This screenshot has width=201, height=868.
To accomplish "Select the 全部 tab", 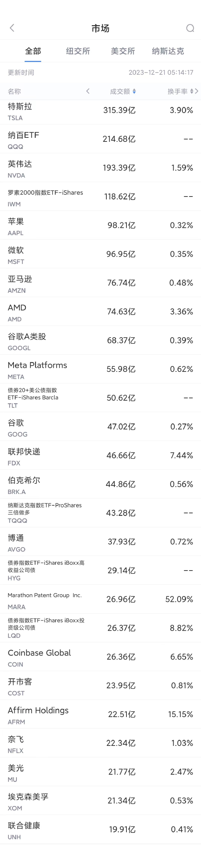I will click(x=33, y=51).
